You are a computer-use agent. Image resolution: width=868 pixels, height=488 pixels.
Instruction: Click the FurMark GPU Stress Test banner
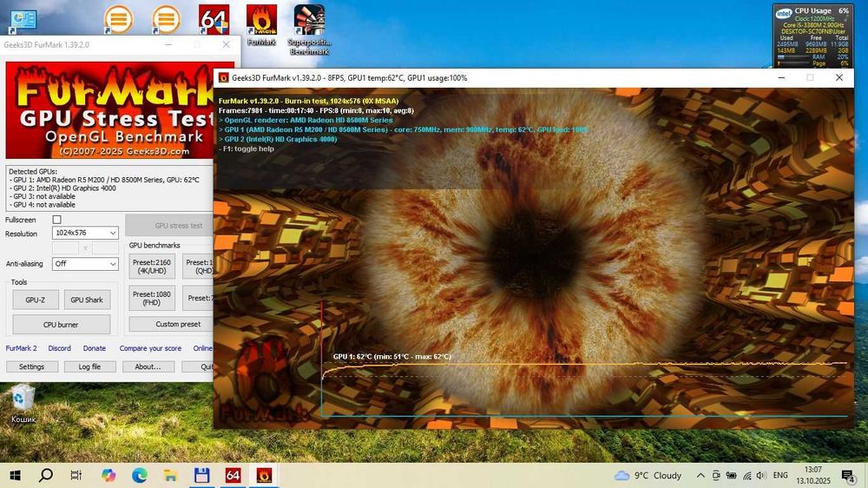click(109, 110)
